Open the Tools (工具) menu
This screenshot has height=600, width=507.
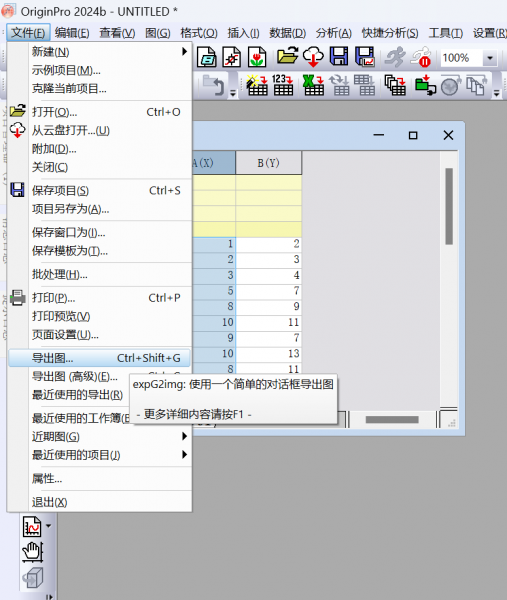tap(445, 33)
